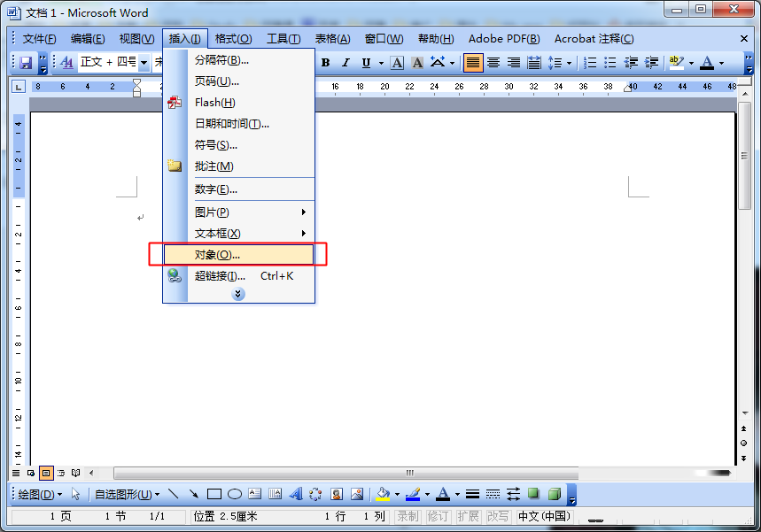Open the Styles and Formatting pane icon

[x=67, y=63]
